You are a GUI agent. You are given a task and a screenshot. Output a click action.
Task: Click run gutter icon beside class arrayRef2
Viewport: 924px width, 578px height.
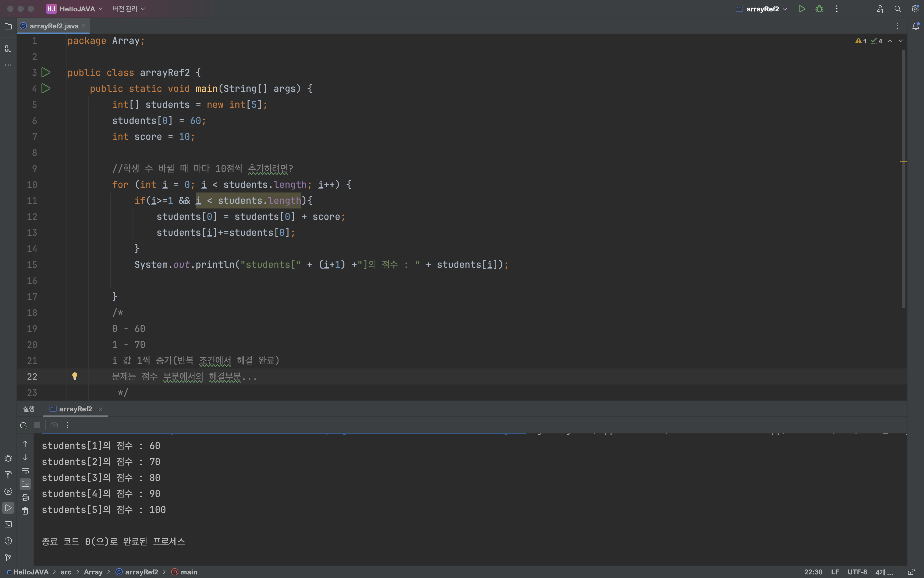click(46, 72)
